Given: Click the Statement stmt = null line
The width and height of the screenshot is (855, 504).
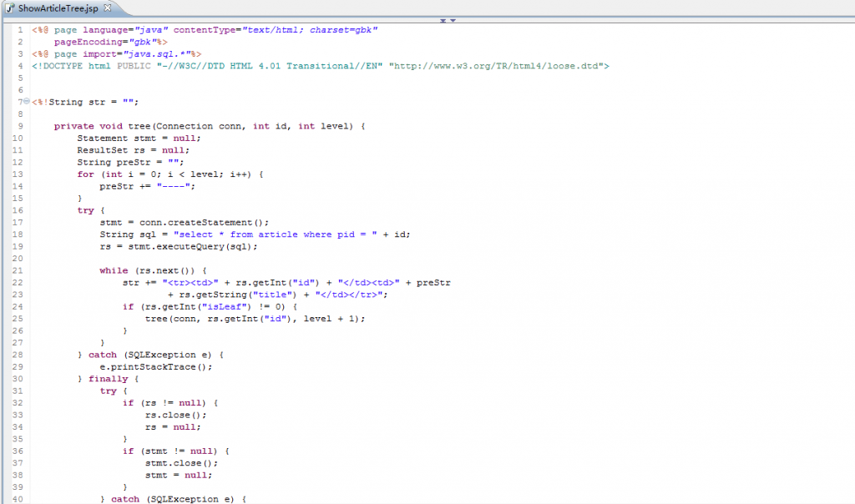Looking at the screenshot, I should tap(139, 139).
